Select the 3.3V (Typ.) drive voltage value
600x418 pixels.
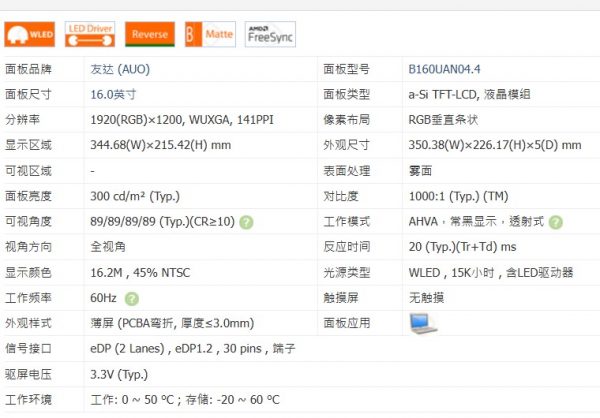click(x=118, y=374)
